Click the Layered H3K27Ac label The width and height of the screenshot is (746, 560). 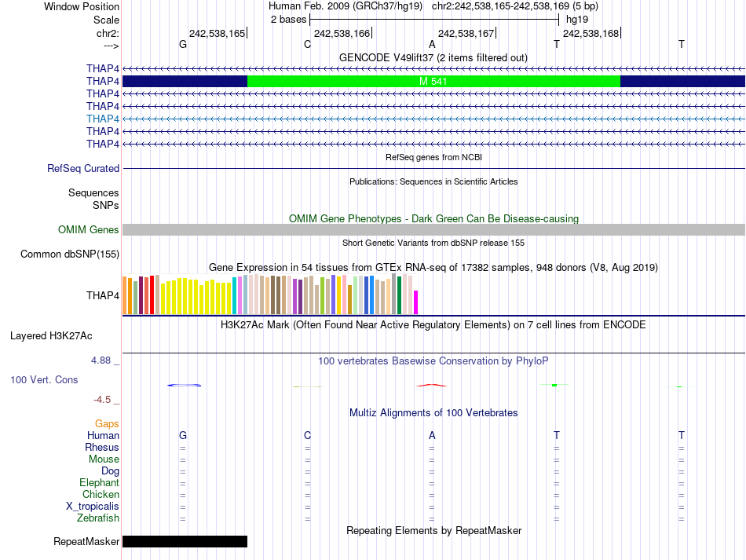coord(51,336)
